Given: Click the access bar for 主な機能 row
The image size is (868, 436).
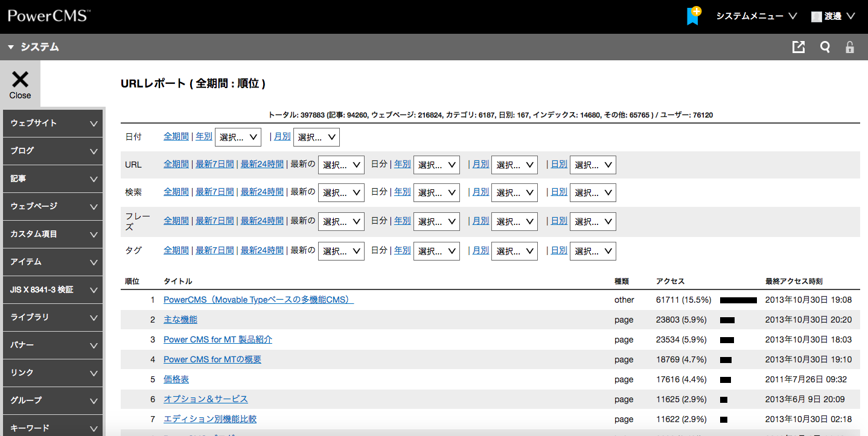Looking at the screenshot, I should pyautogui.click(x=727, y=320).
